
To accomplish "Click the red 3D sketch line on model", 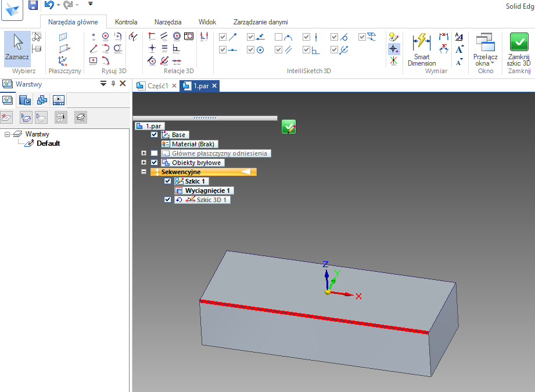I will [x=314, y=317].
